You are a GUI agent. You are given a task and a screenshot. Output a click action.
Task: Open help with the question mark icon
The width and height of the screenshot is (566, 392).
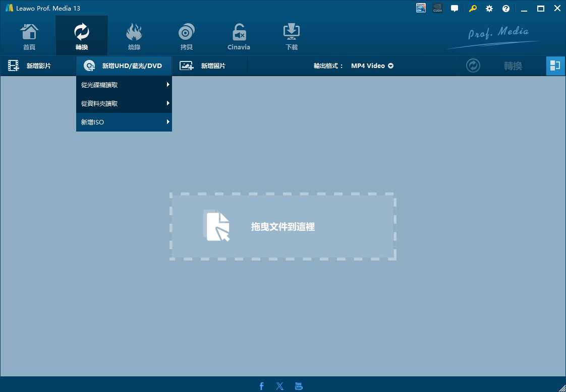pos(506,9)
